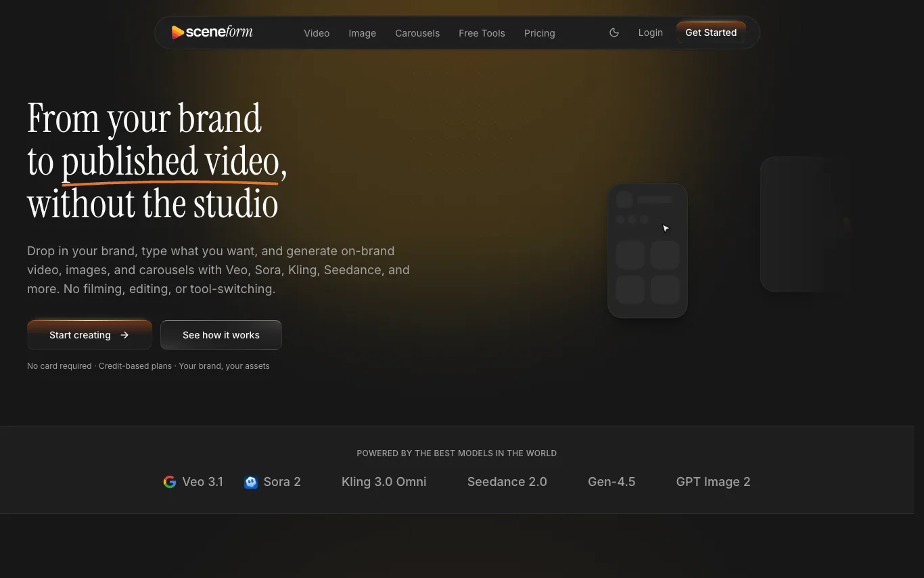Click the Google logo beside Veo 3.1
Image resolution: width=924 pixels, height=578 pixels.
click(x=170, y=482)
